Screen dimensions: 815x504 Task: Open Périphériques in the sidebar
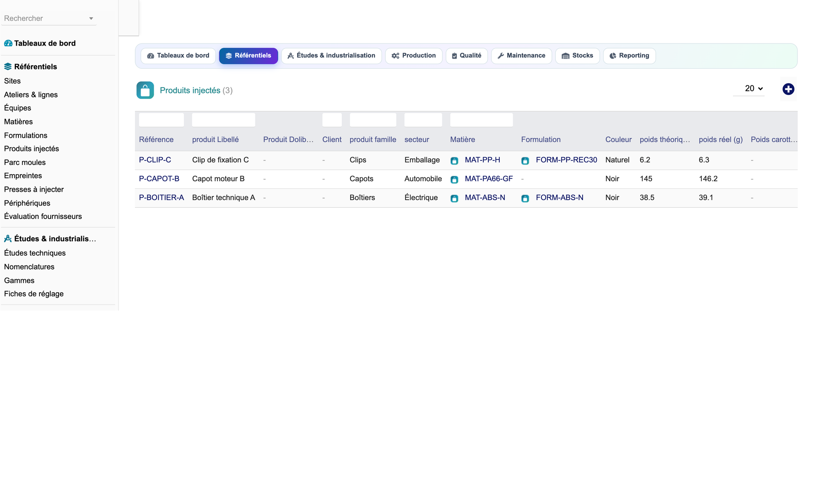pos(27,203)
